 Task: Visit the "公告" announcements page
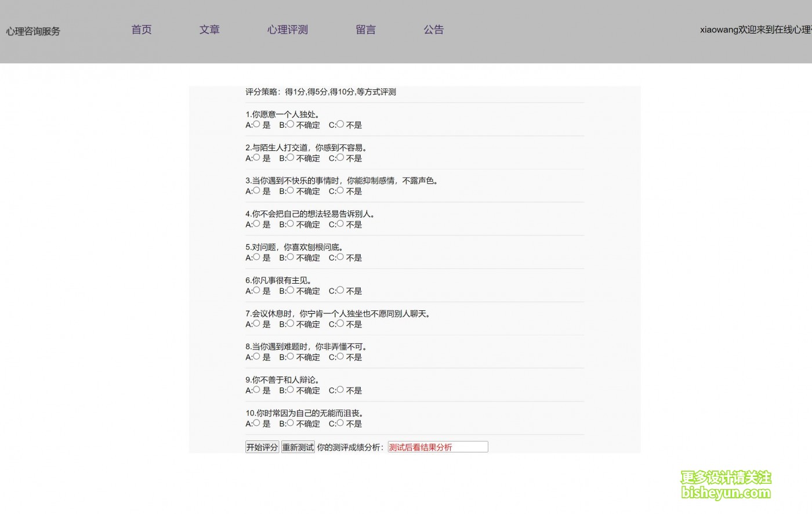click(x=434, y=30)
